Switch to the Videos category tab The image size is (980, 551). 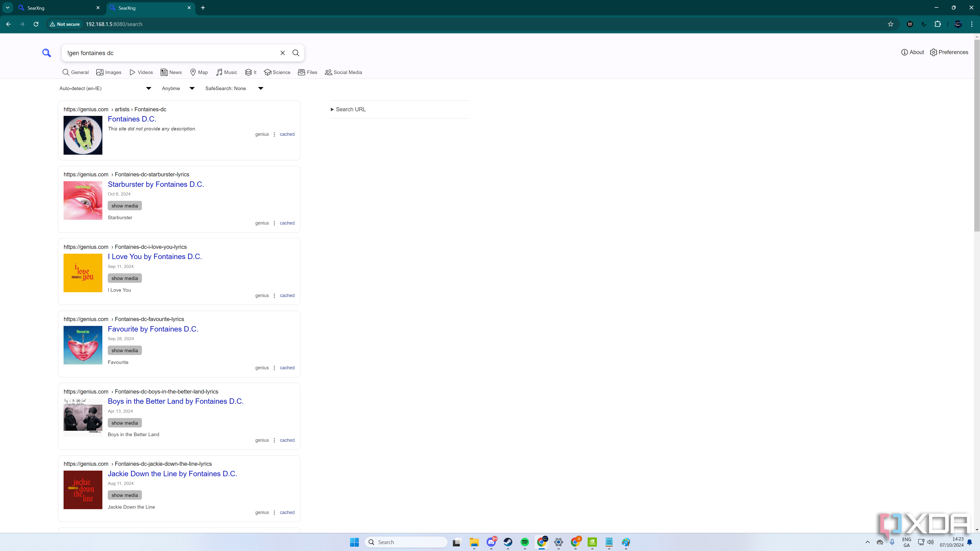[141, 72]
